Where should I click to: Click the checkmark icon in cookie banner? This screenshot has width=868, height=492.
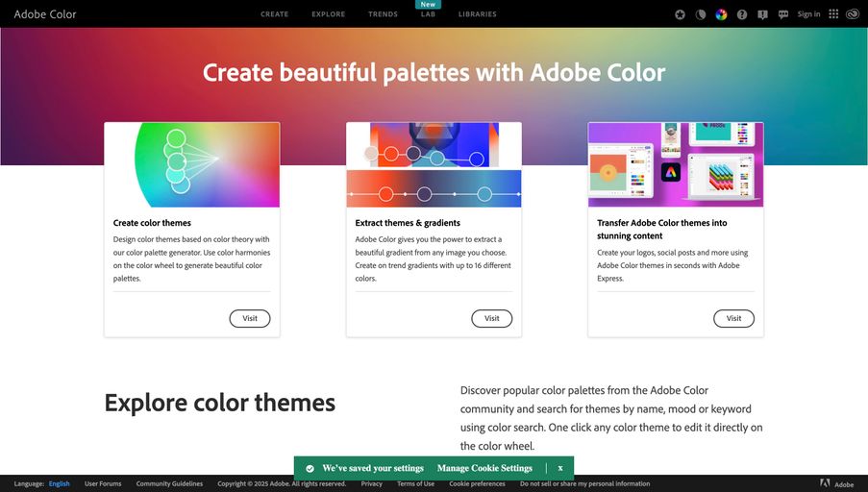coord(310,469)
